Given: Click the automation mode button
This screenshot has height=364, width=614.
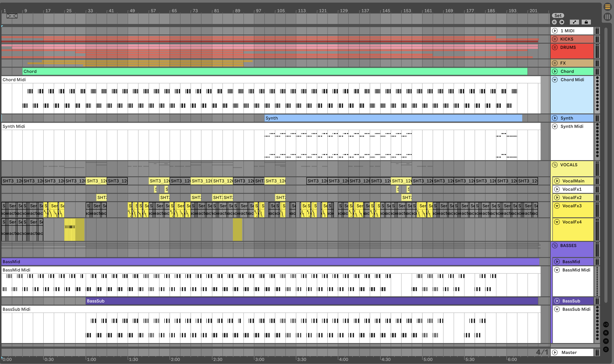Looking at the screenshot, I should (574, 22).
